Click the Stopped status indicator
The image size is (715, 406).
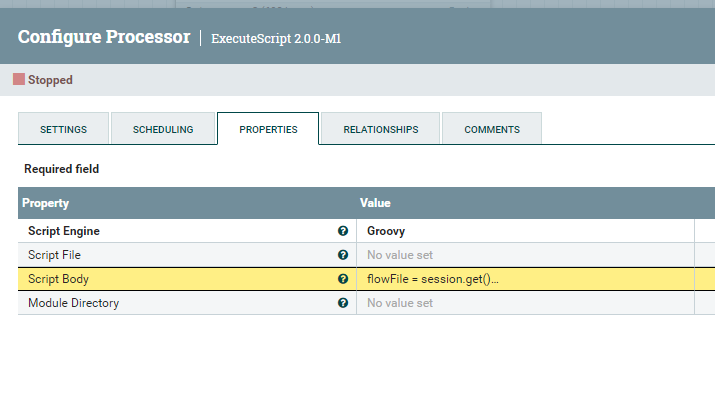click(43, 80)
